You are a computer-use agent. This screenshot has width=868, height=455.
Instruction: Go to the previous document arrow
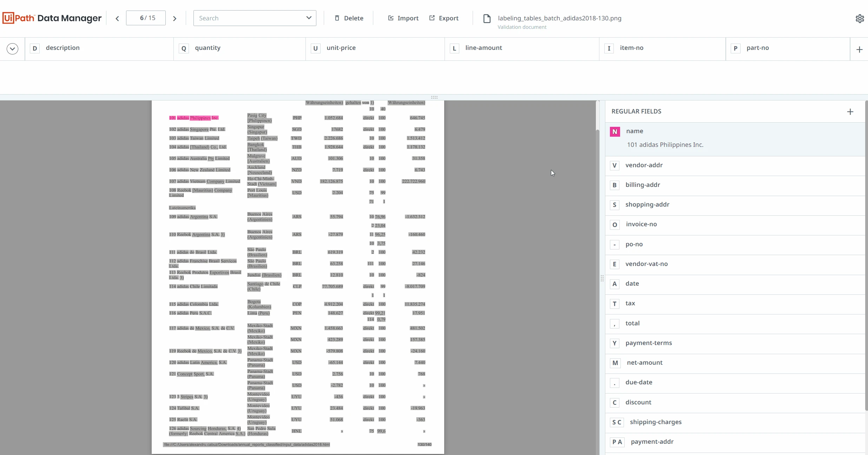point(117,18)
